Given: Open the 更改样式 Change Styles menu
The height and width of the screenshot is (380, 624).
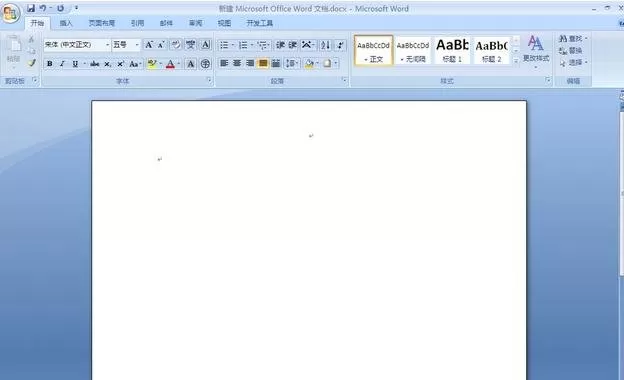Looking at the screenshot, I should (x=536, y=52).
